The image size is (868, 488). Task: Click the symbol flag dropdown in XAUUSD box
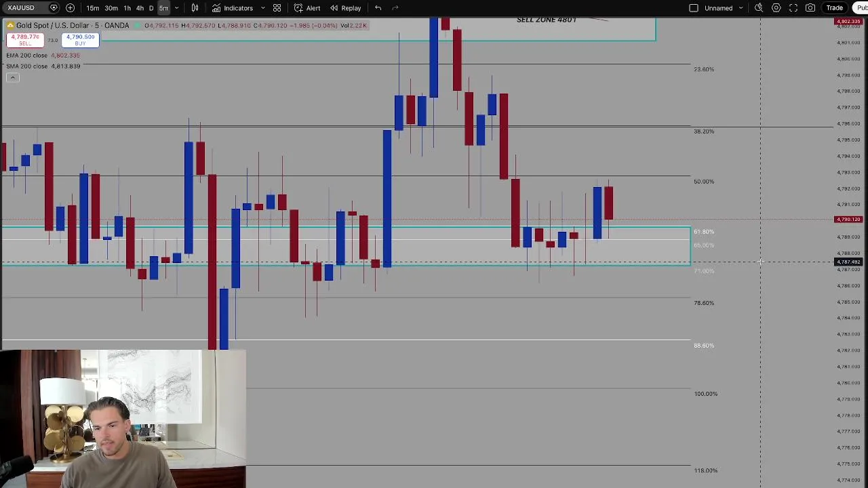pos(54,8)
